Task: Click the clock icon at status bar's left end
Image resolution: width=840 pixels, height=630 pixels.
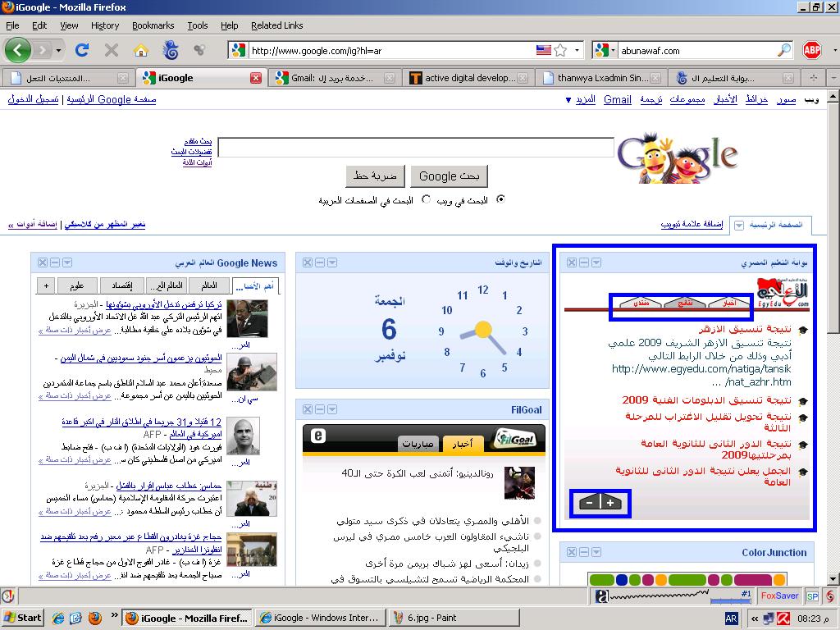Action: pos(8,596)
